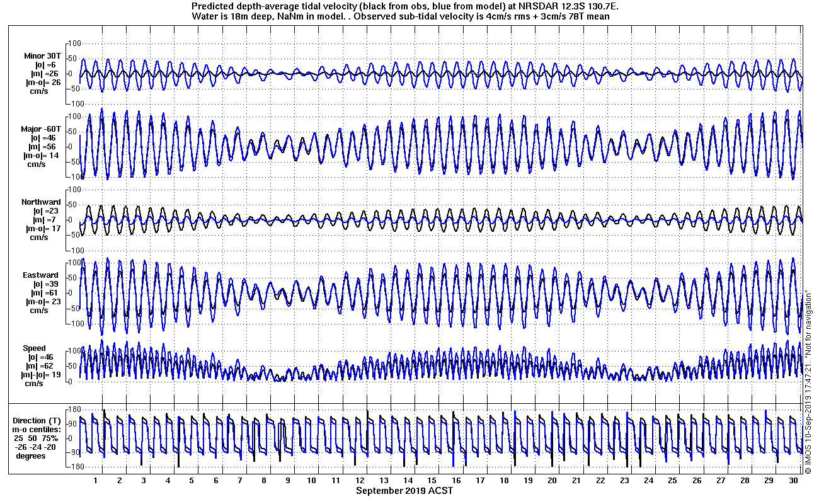
Task: Select day 23 on the date axis
Action: [624, 480]
